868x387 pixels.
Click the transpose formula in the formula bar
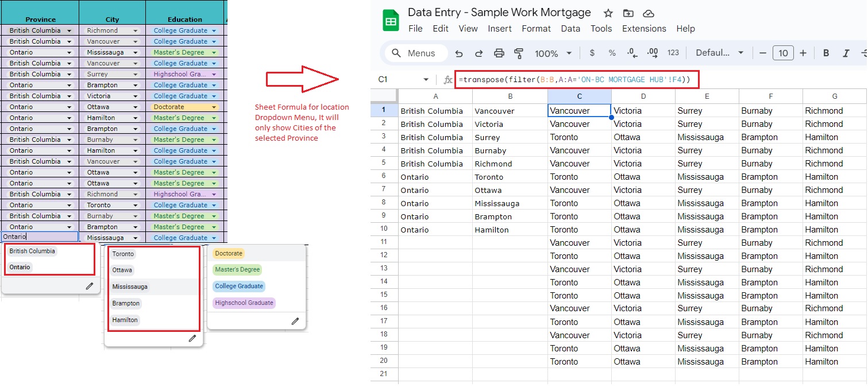(574, 80)
